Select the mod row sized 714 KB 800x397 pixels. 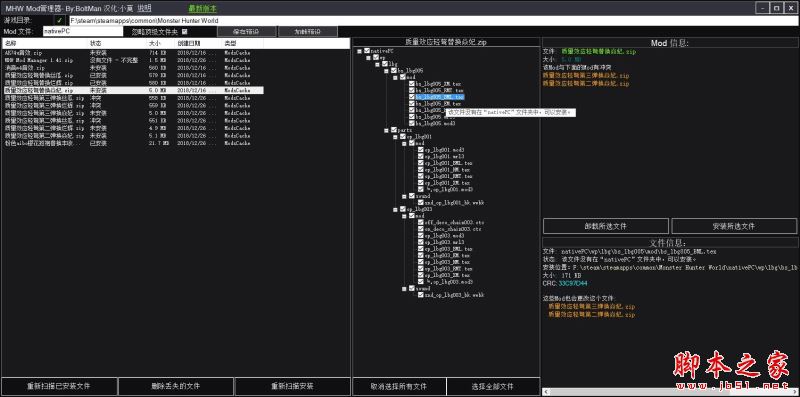(133, 53)
